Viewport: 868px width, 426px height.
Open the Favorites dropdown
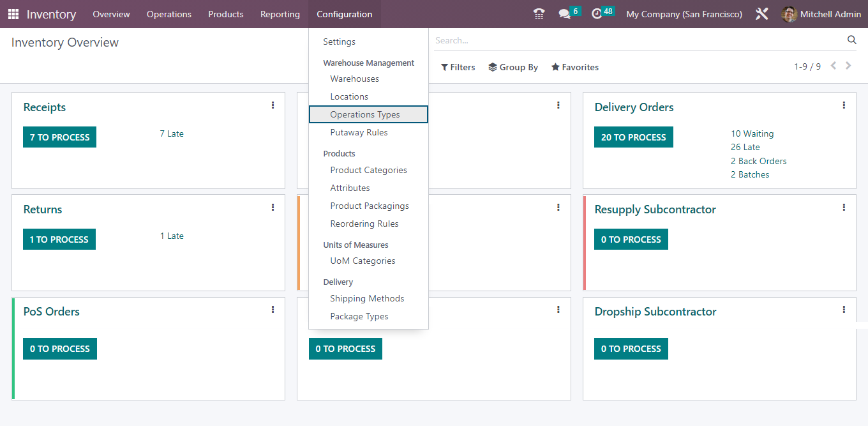click(574, 66)
